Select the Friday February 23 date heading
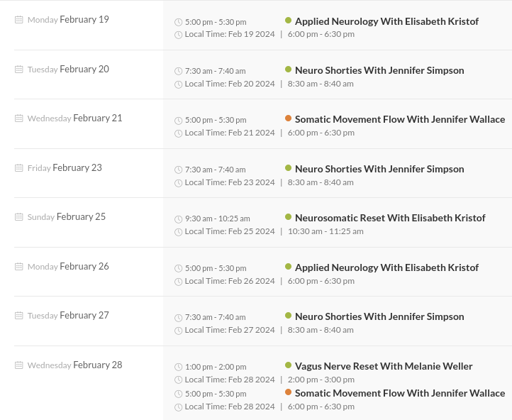512x420 pixels. tap(65, 168)
